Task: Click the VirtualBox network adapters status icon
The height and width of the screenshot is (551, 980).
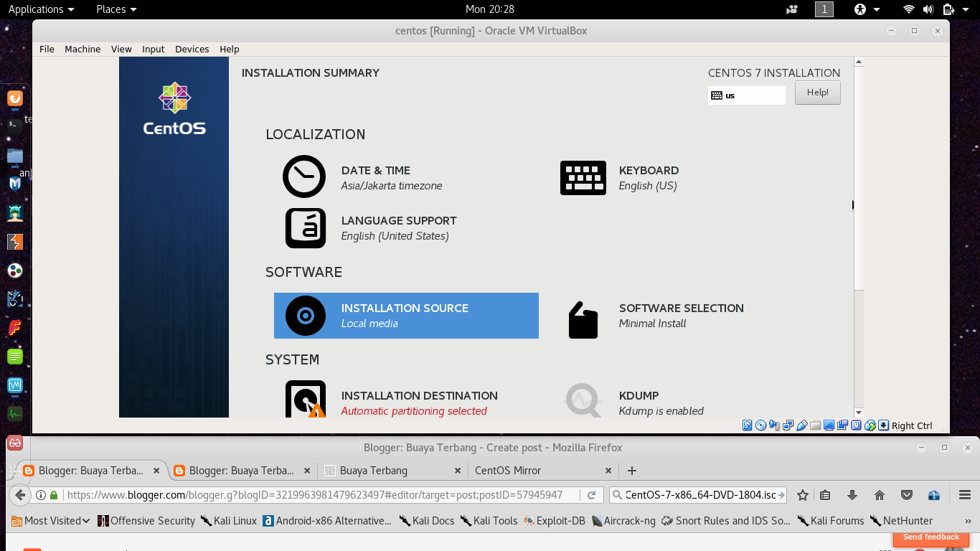Action: click(788, 425)
